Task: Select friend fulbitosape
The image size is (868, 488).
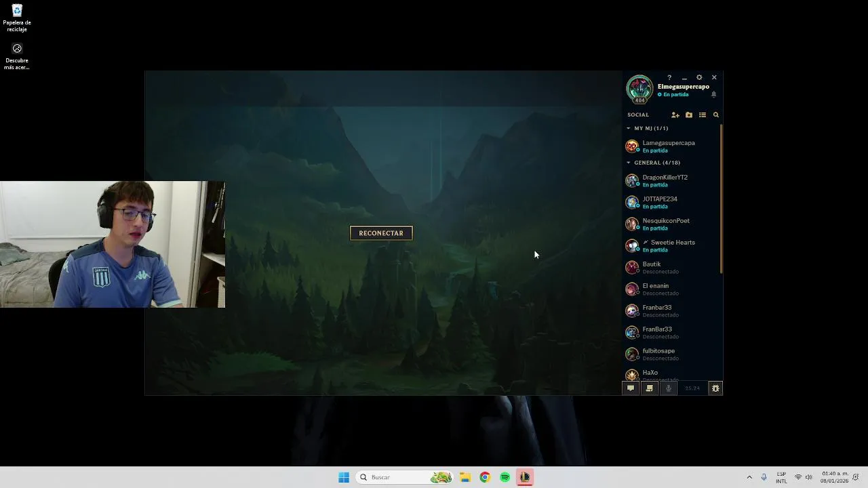Action: (x=671, y=354)
